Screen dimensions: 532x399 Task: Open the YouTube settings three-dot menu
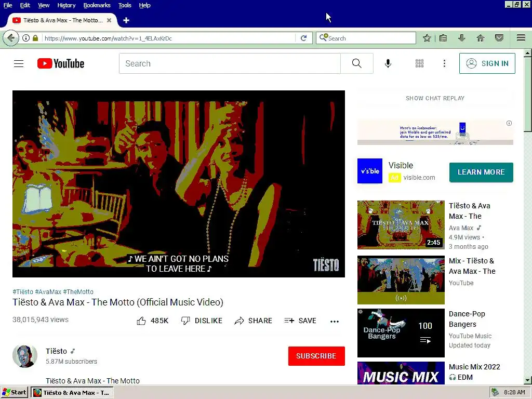(x=444, y=63)
